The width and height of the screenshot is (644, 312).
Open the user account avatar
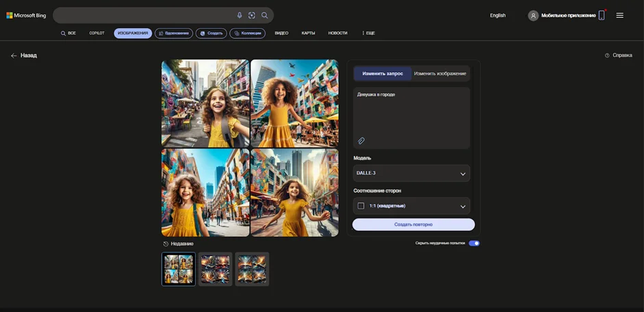pyautogui.click(x=533, y=16)
